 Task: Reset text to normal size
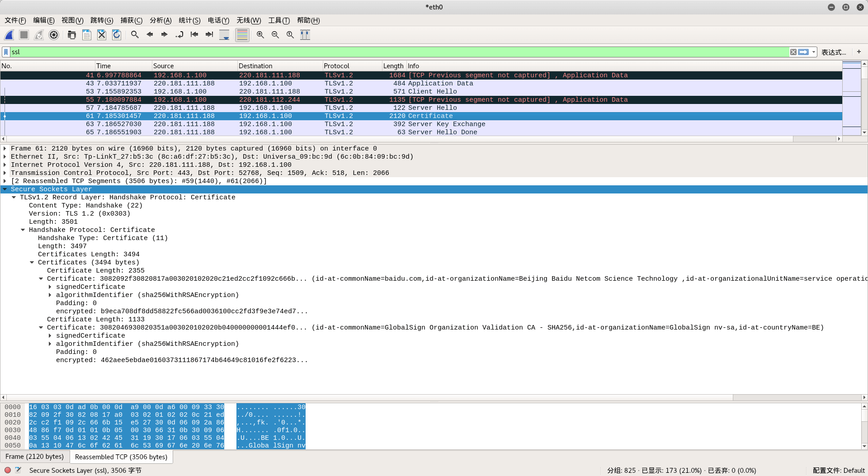[290, 35]
